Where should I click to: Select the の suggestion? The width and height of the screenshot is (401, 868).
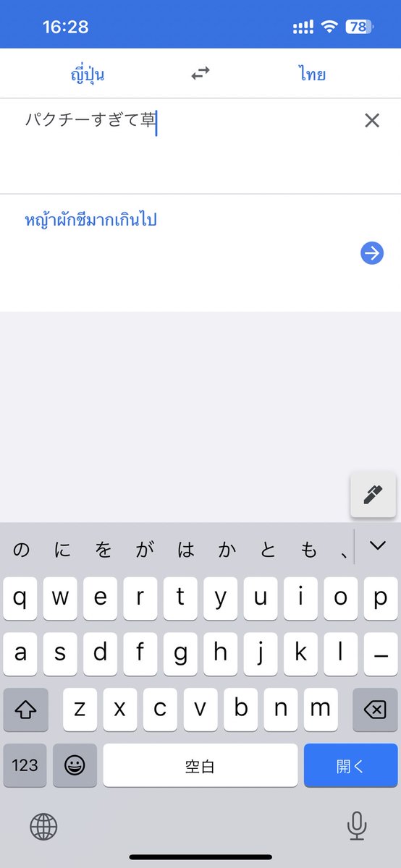pos(22,550)
